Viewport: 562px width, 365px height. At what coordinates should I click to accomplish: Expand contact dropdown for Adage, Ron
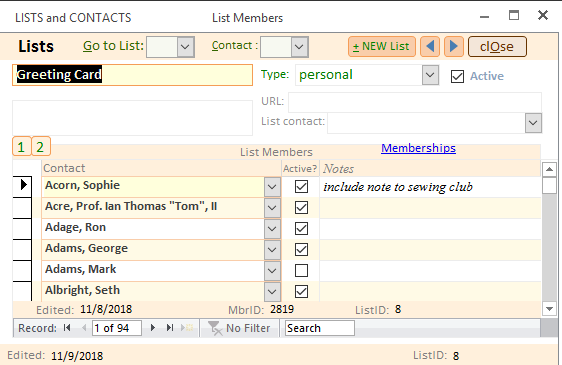coord(272,228)
